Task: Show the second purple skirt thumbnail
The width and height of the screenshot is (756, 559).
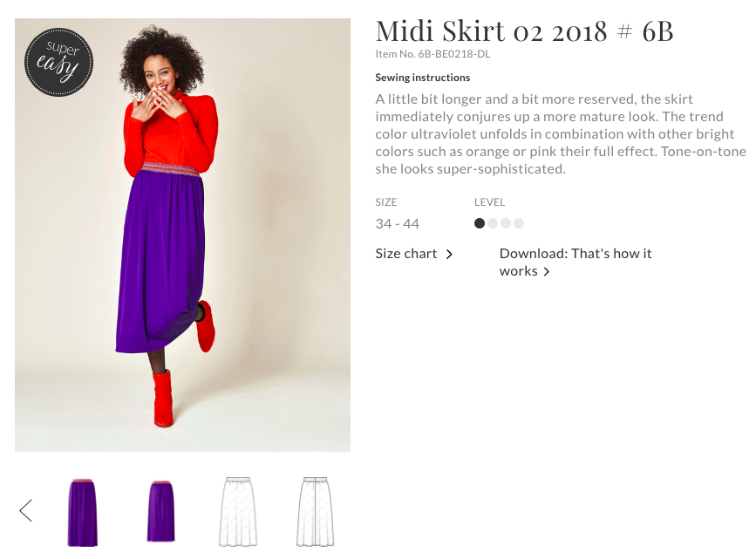Action: pyautogui.click(x=160, y=511)
